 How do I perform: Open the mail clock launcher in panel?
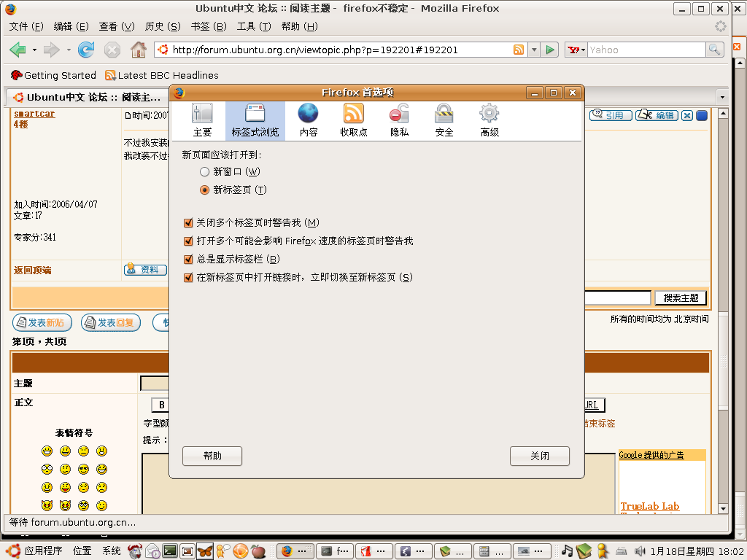(153, 551)
